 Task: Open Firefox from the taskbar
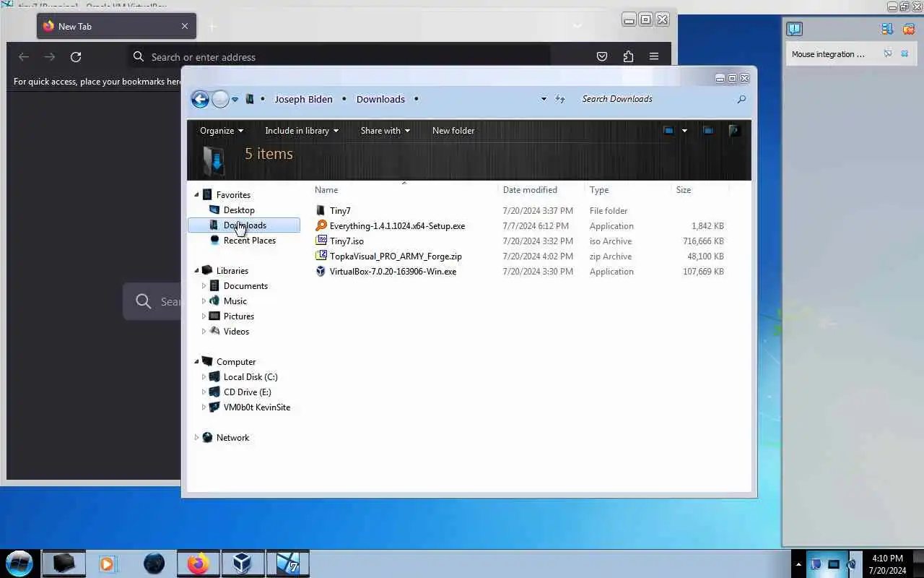click(198, 564)
